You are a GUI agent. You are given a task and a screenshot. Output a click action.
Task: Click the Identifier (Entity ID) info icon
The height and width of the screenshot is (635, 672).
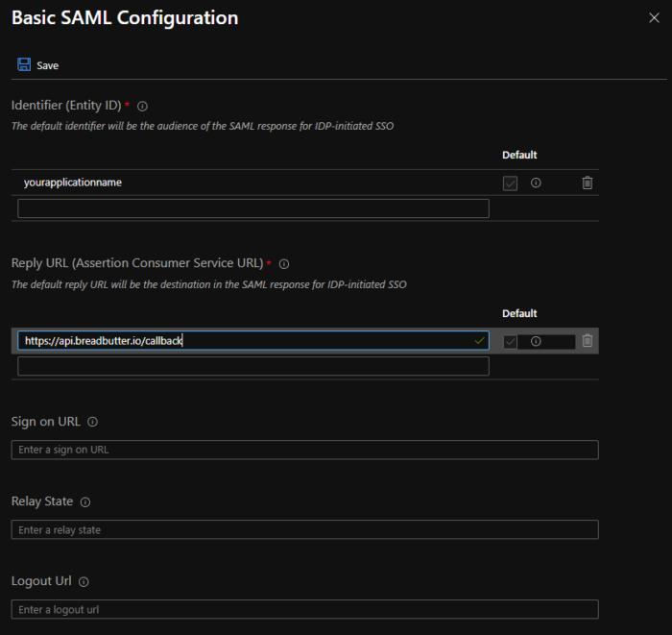142,107
